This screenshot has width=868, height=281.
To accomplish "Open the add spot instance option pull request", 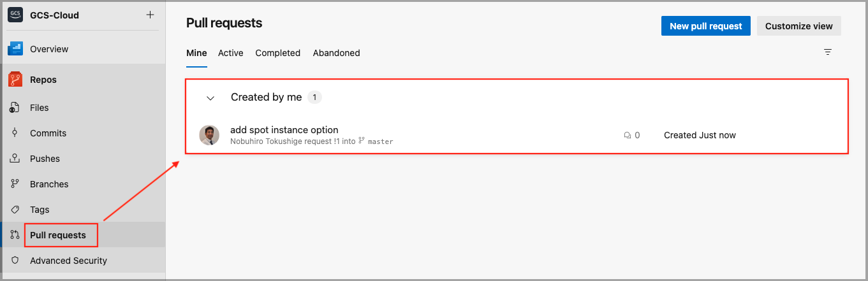I will click(284, 130).
